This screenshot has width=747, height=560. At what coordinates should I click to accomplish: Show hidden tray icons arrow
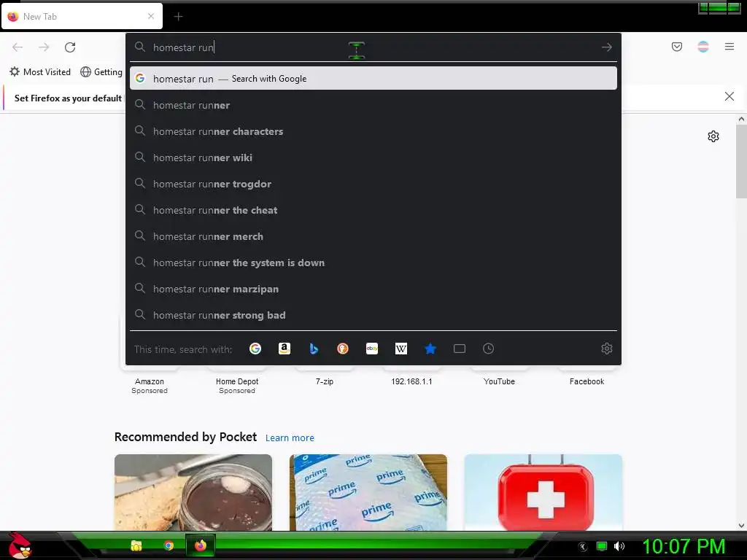583,547
